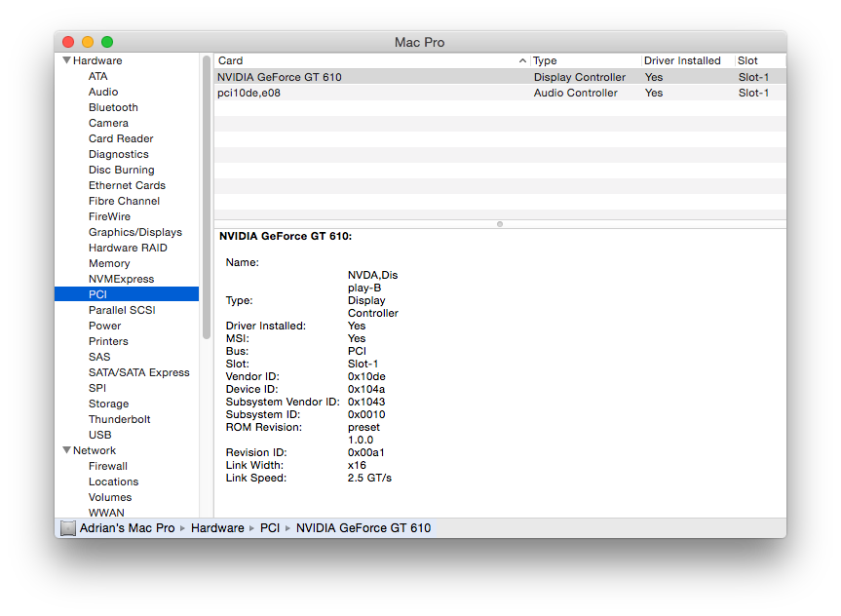Click the Link Speed value 2.5 GT/s
Viewport: 841px width, 616px height.
[369, 478]
